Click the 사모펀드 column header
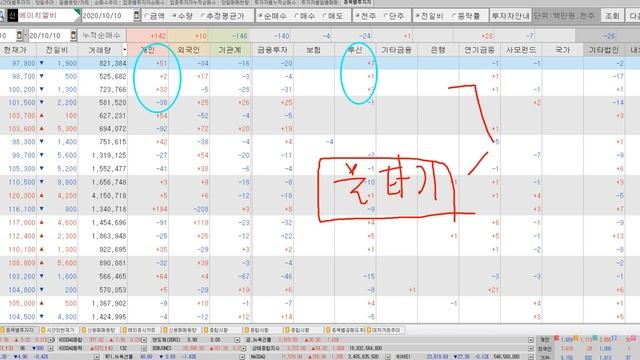Viewport: 640px width, 360px height. (x=520, y=50)
